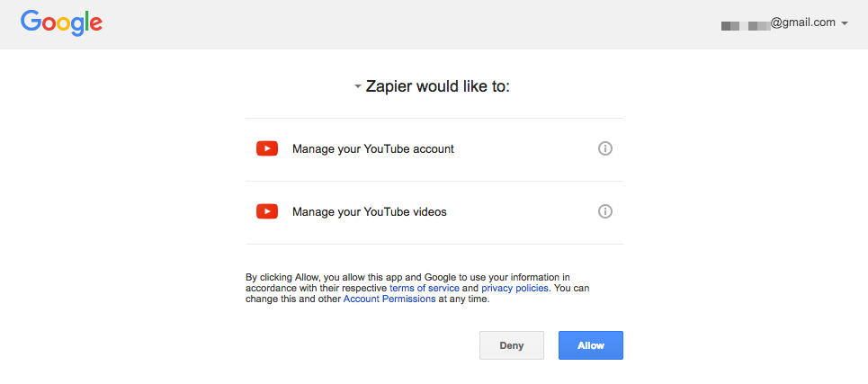
Task: Open info icon for Manage your YouTube videos
Action: [605, 211]
